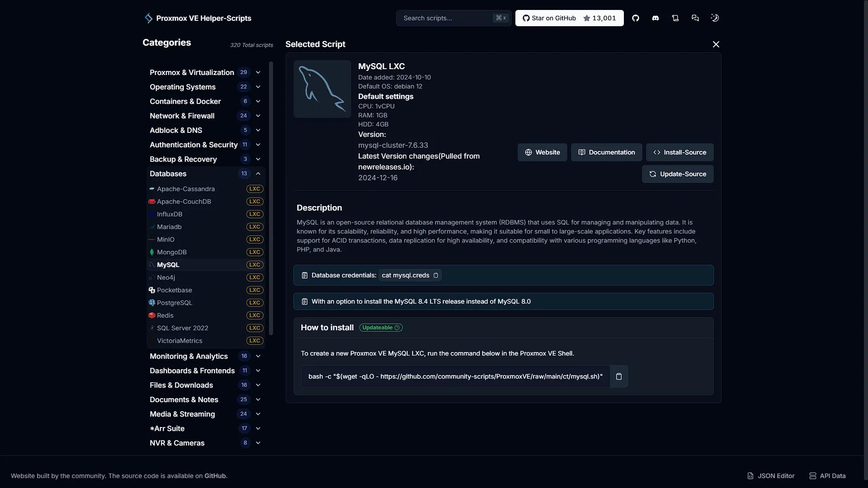This screenshot has height=488, width=868.
Task: Open the Discord icon in header
Action: click(656, 18)
